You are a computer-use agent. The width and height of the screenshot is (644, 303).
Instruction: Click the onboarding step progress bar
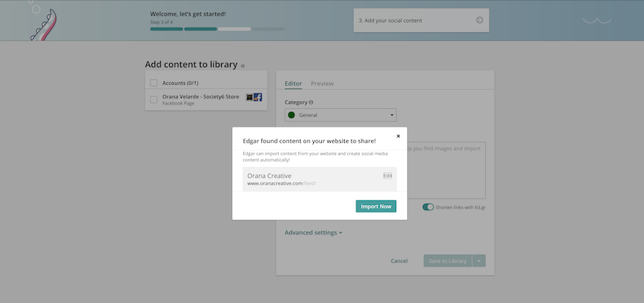217,29
